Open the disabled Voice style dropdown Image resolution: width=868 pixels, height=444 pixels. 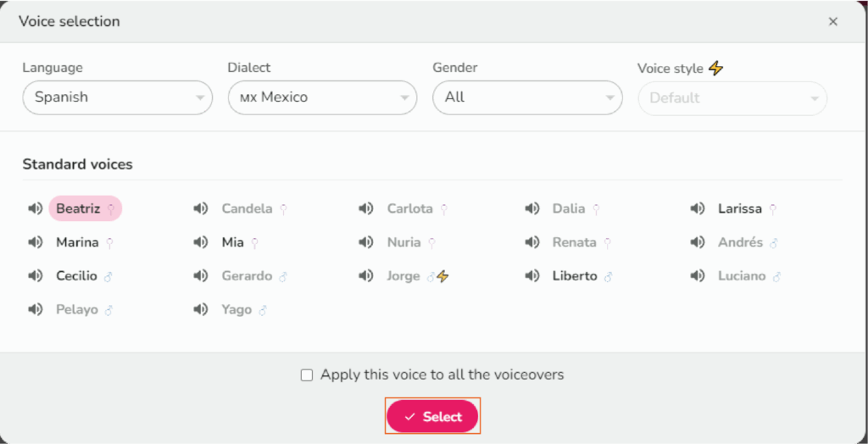[732, 98]
